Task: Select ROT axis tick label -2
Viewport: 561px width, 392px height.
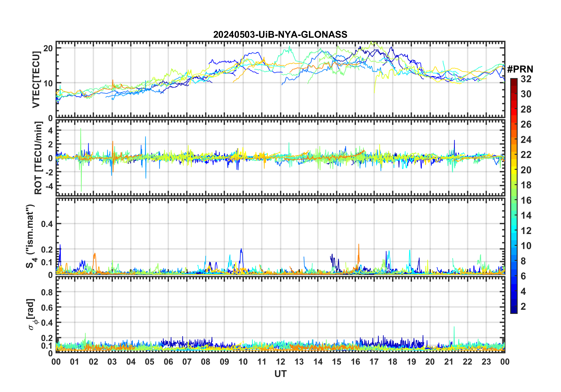Action: pyautogui.click(x=49, y=172)
